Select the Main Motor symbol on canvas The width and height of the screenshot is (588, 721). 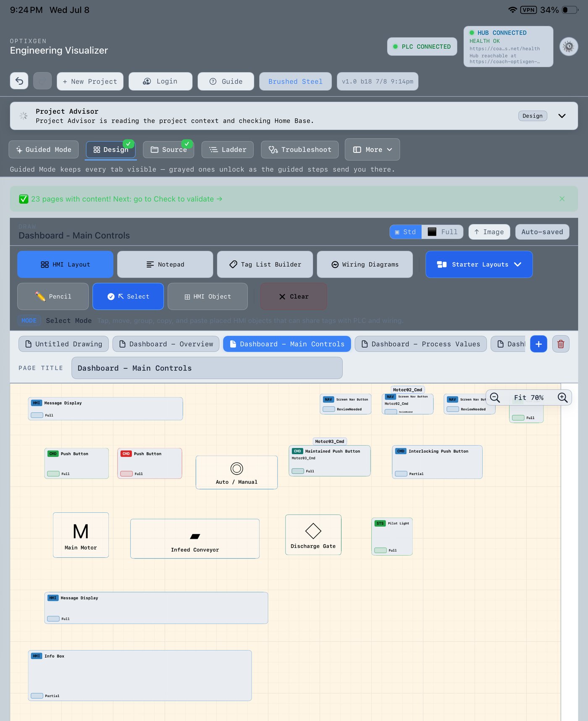point(81,535)
